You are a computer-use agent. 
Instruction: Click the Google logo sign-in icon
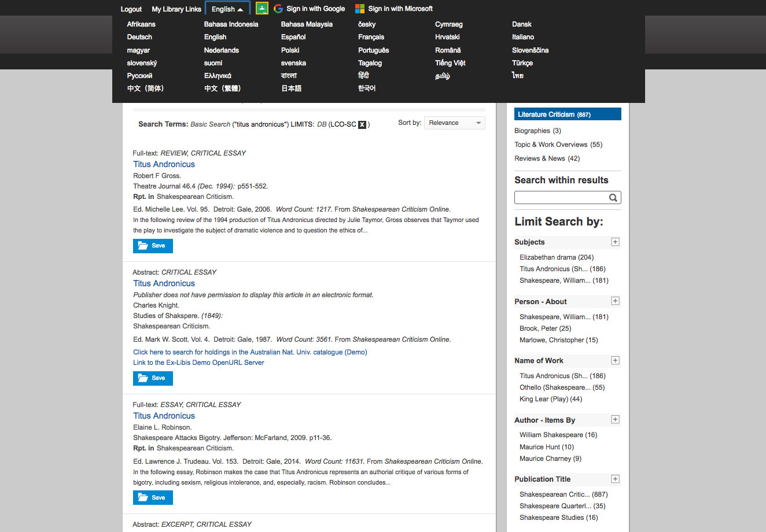coord(278,9)
